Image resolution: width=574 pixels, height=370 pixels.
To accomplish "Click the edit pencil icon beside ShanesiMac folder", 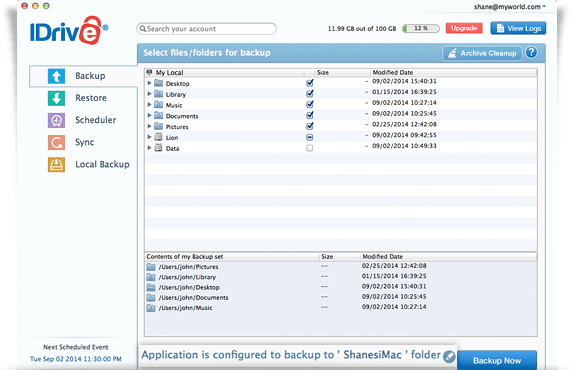I will (x=449, y=356).
